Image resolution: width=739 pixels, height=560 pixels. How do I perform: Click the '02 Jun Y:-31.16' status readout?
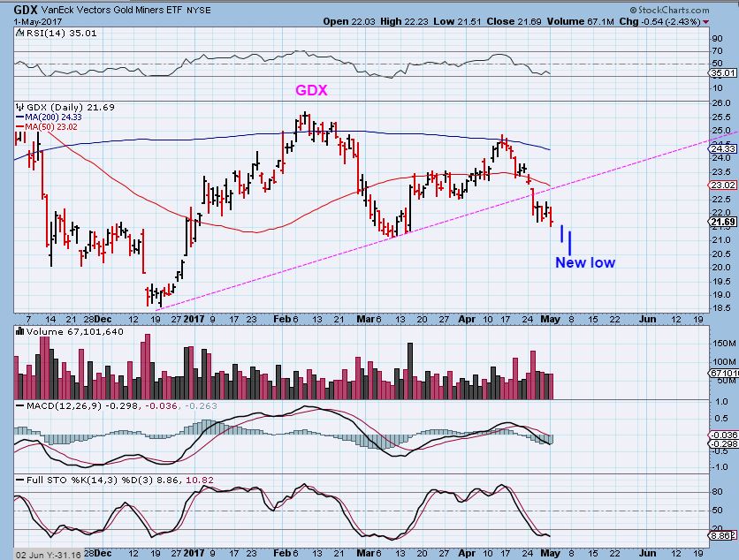pos(48,555)
